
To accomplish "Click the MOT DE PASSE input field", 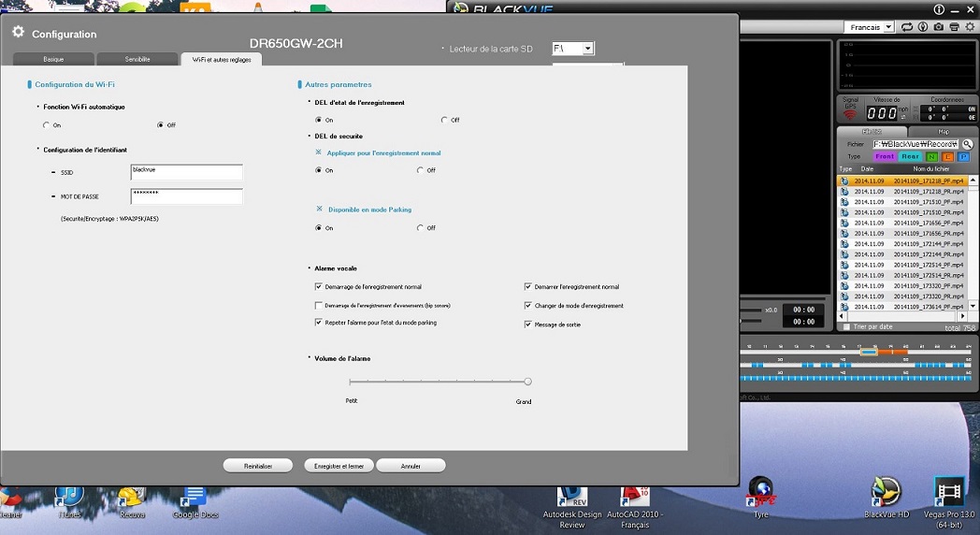I will 187,196.
